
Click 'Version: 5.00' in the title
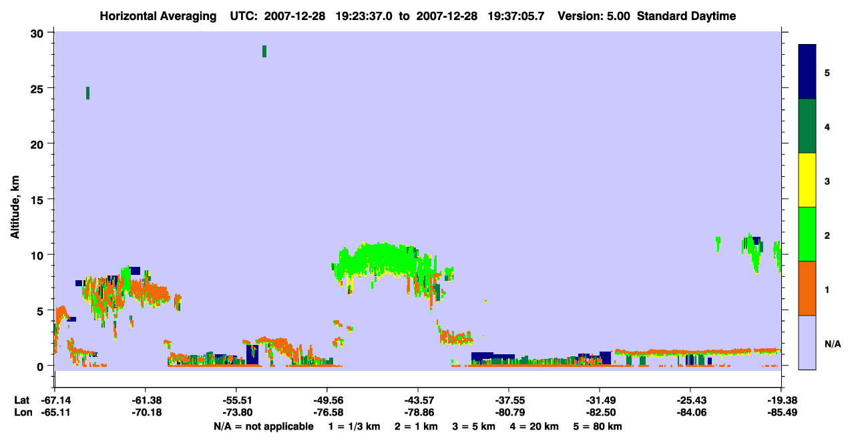pos(594,16)
